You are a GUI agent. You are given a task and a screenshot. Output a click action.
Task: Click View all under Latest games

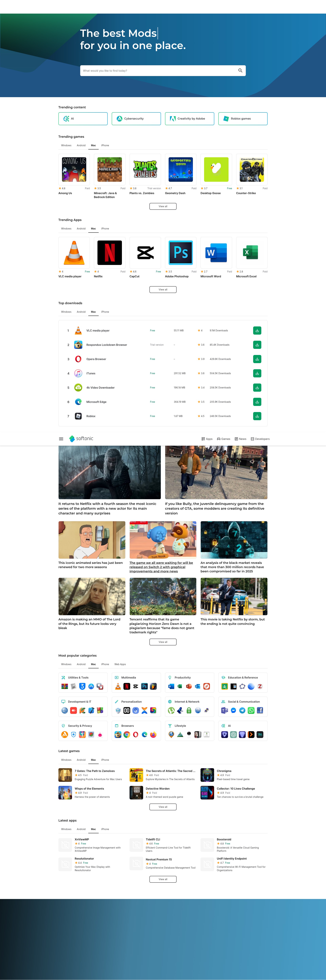[x=163, y=807]
